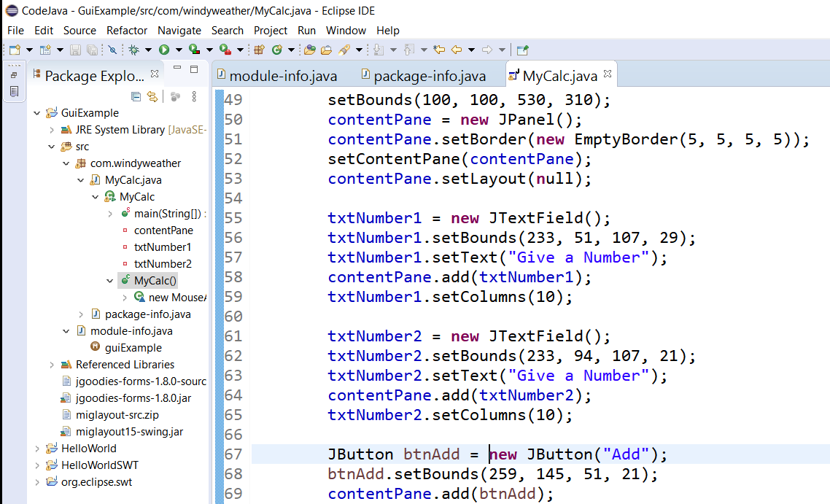This screenshot has width=830, height=504.
Task: Collapse the GuiExample project node
Action: click(37, 113)
